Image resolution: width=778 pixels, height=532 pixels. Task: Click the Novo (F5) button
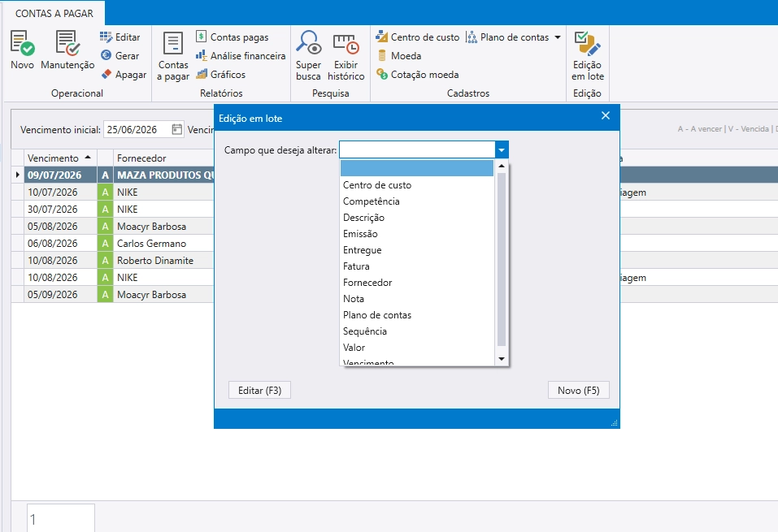coord(579,390)
